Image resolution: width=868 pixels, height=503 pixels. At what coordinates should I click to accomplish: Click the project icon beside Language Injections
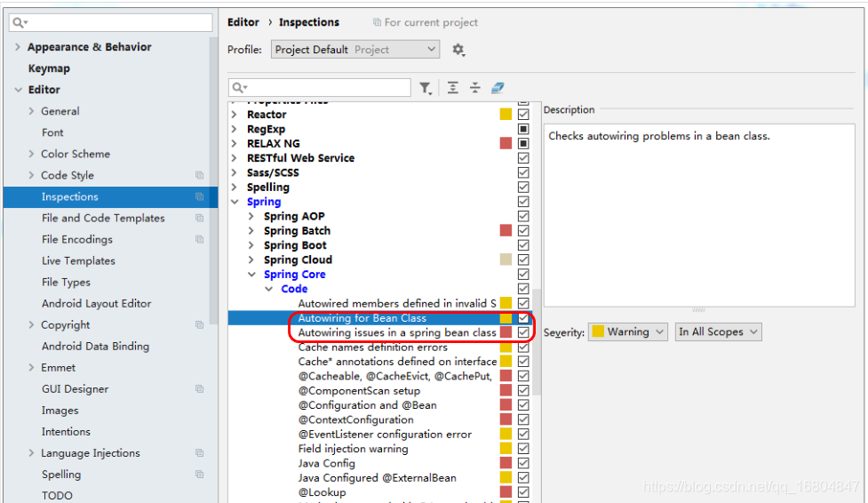coord(199,453)
